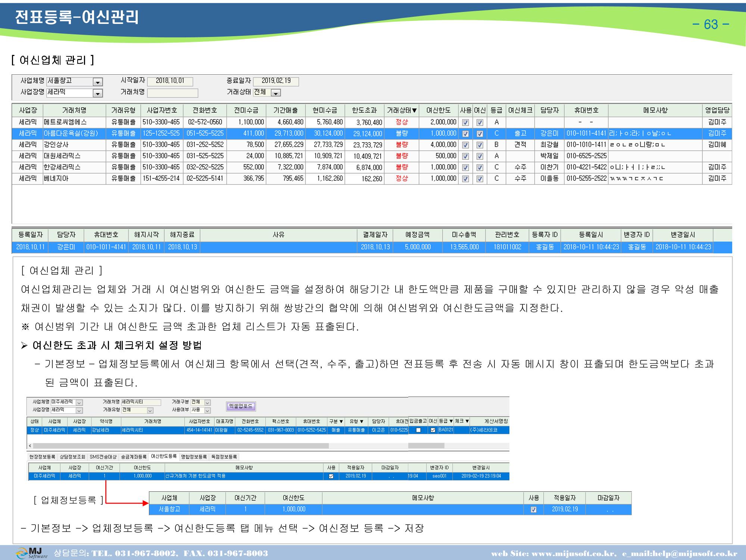The image size is (746, 560).
Task: Toggle 사용 checkbox for 베네지아 row
Action: 465,179
